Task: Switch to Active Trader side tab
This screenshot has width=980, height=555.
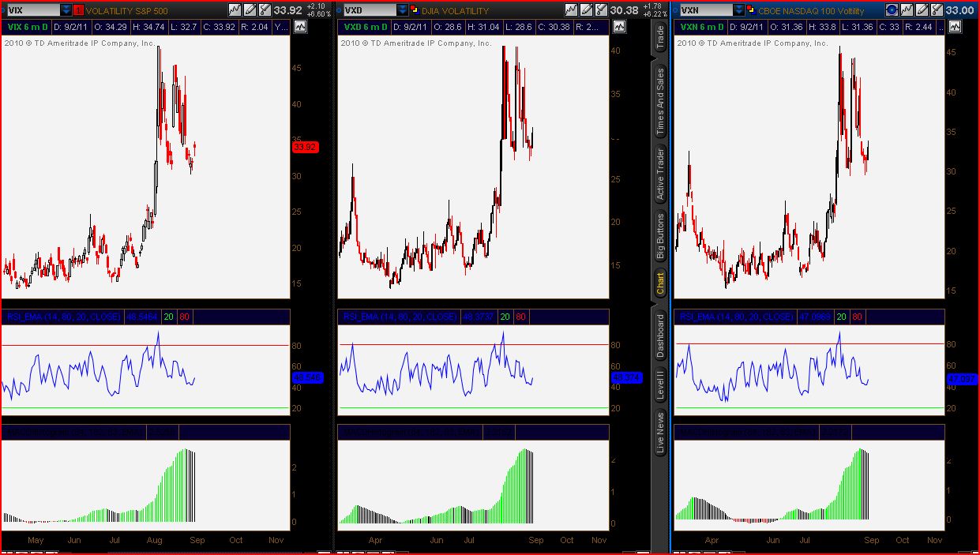Action: [660, 174]
